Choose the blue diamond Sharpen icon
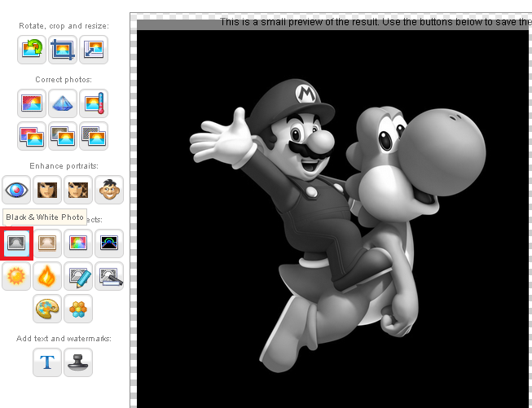Image resolution: width=532 pixels, height=408 pixels. coord(63,103)
